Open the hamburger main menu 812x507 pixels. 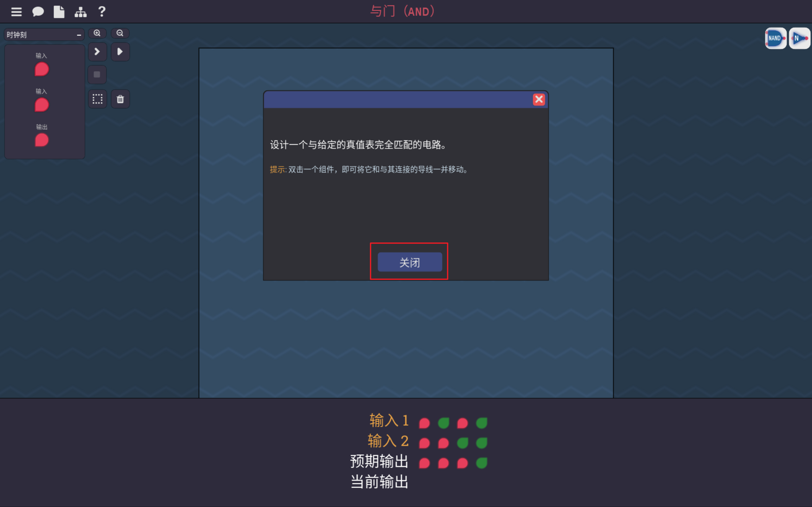tap(16, 12)
